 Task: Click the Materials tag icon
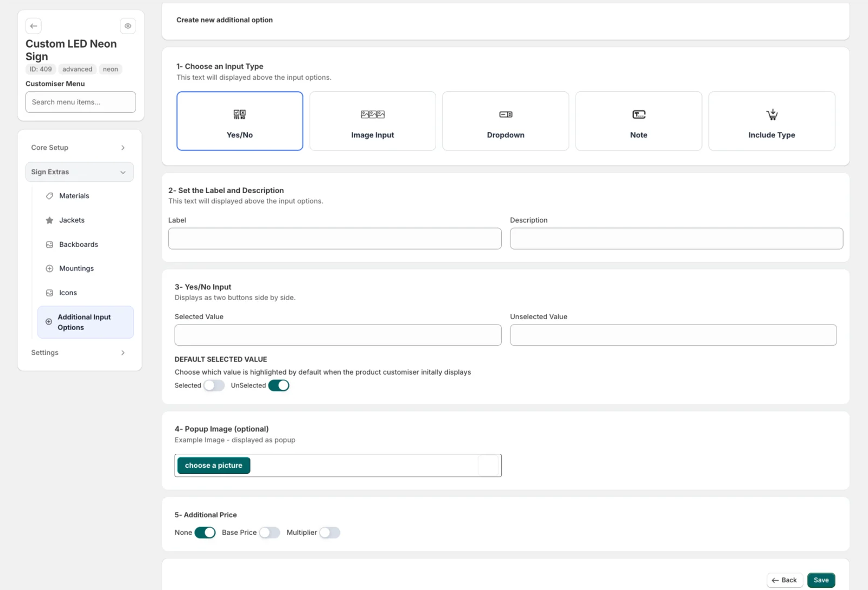click(49, 196)
